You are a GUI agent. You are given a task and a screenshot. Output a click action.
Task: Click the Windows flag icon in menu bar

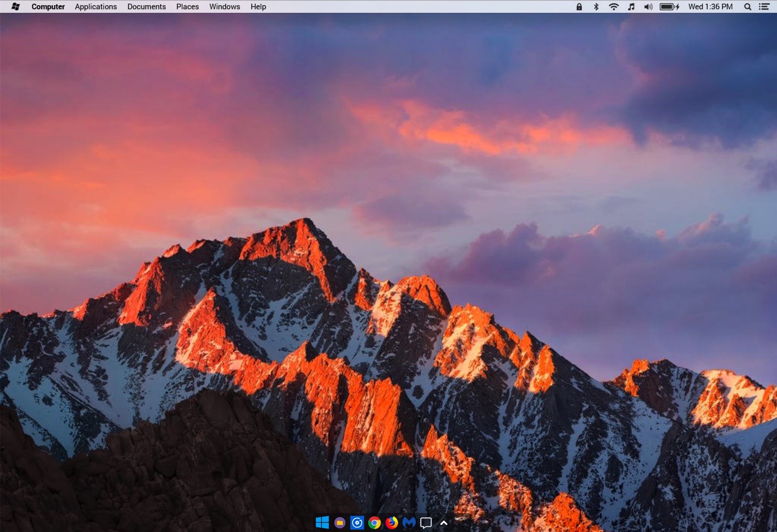[x=15, y=7]
